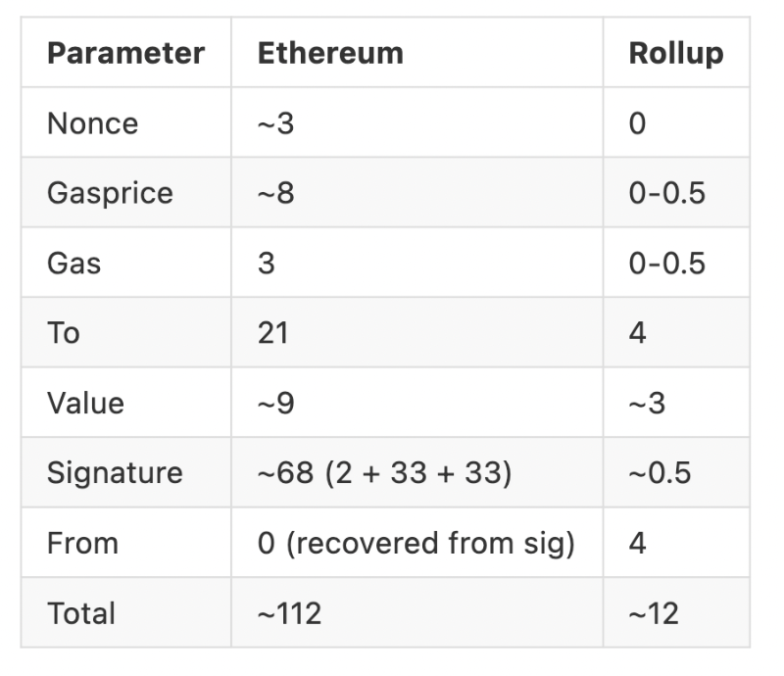Click the Ethereum Value cell "~9"
Screen dimensions: 784x676
275,403
